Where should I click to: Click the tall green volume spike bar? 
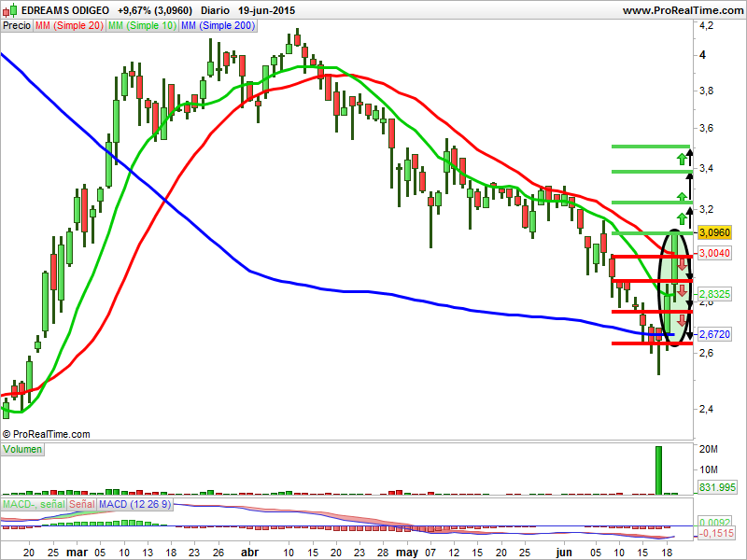[x=658, y=470]
